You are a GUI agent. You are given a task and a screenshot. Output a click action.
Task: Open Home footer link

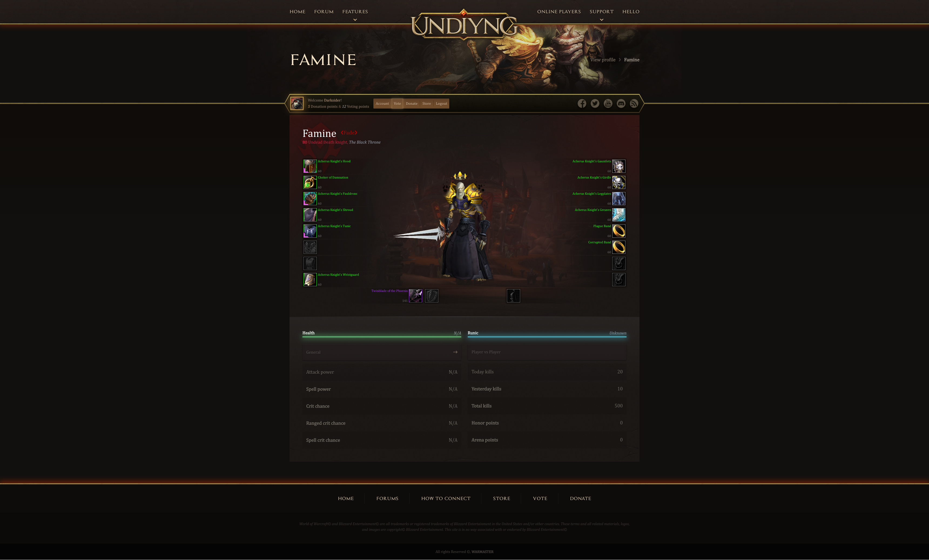[346, 498]
